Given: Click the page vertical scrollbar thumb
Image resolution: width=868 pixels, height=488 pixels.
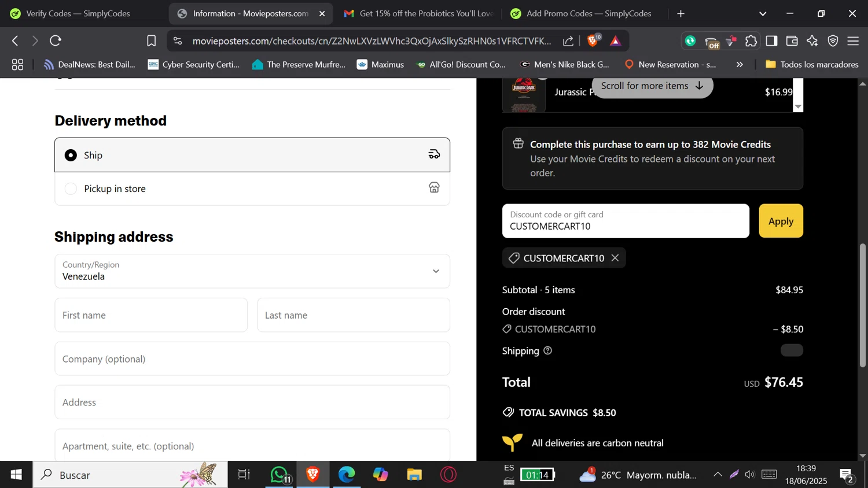Looking at the screenshot, I should [x=863, y=305].
